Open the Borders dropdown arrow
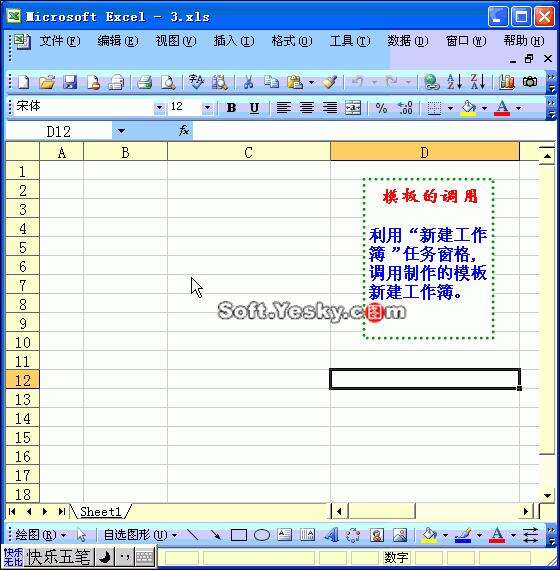The height and width of the screenshot is (570, 560). pyautogui.click(x=450, y=108)
